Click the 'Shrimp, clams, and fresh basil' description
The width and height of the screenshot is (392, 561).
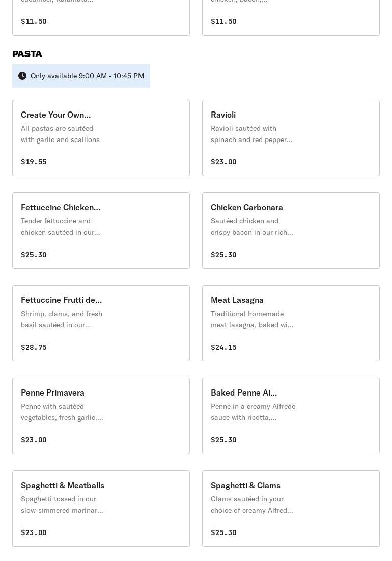(x=62, y=319)
